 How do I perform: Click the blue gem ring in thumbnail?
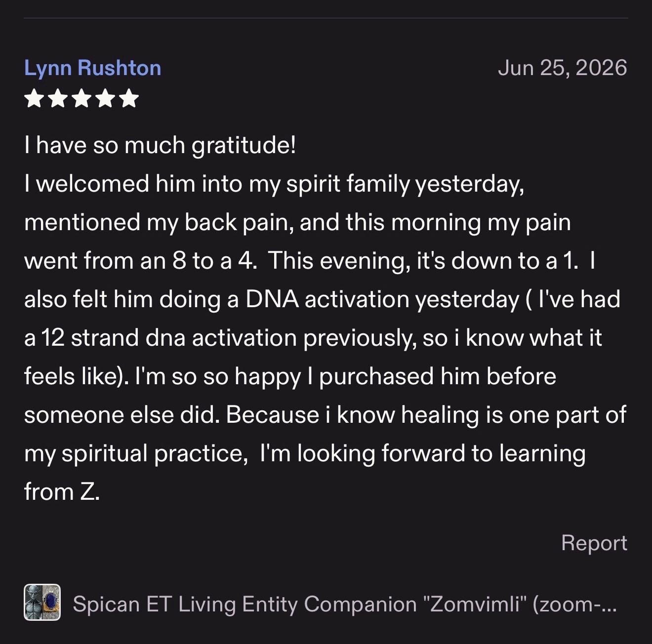pyautogui.click(x=51, y=602)
